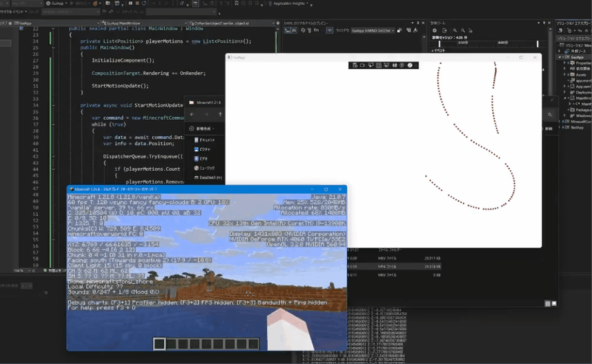This screenshot has width=592, height=364.
Task: Select window target GuiApp HWND dropdown
Action: pos(372,30)
